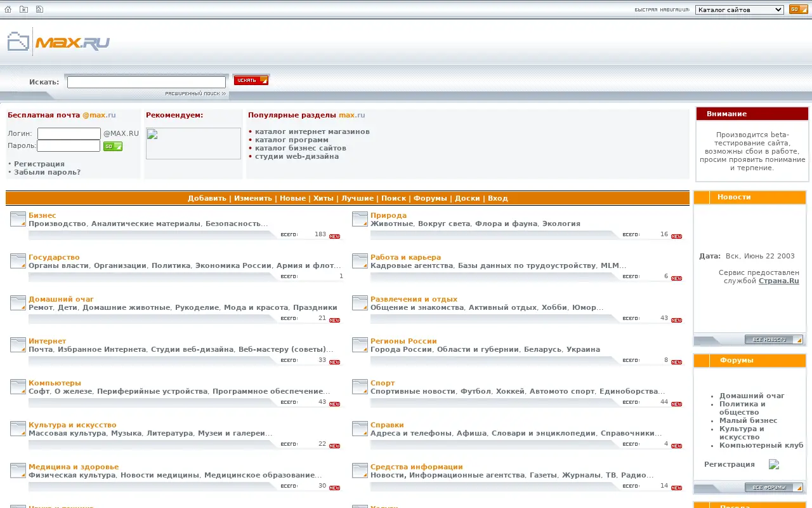Open the Футбол subcategory link
812x508 pixels.
pyautogui.click(x=476, y=391)
